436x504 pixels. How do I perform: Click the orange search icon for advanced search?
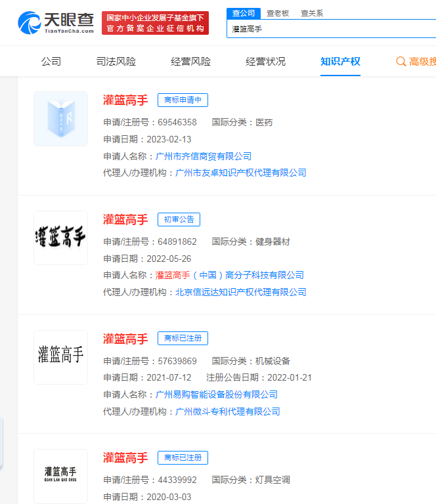point(401,62)
